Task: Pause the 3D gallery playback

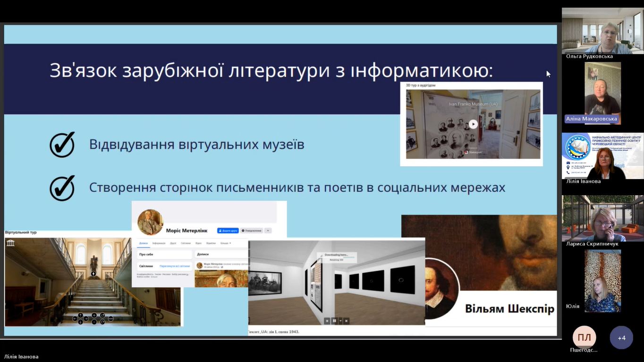Action: coord(334,321)
